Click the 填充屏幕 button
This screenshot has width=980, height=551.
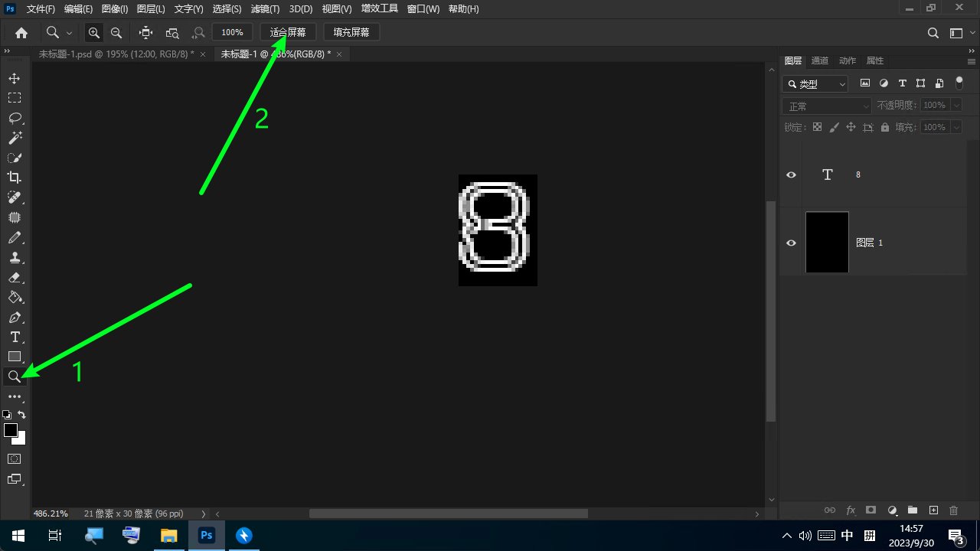coord(351,33)
